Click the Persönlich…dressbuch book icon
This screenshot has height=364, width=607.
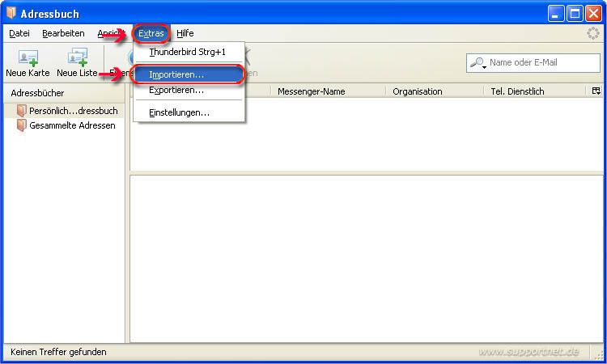point(22,111)
